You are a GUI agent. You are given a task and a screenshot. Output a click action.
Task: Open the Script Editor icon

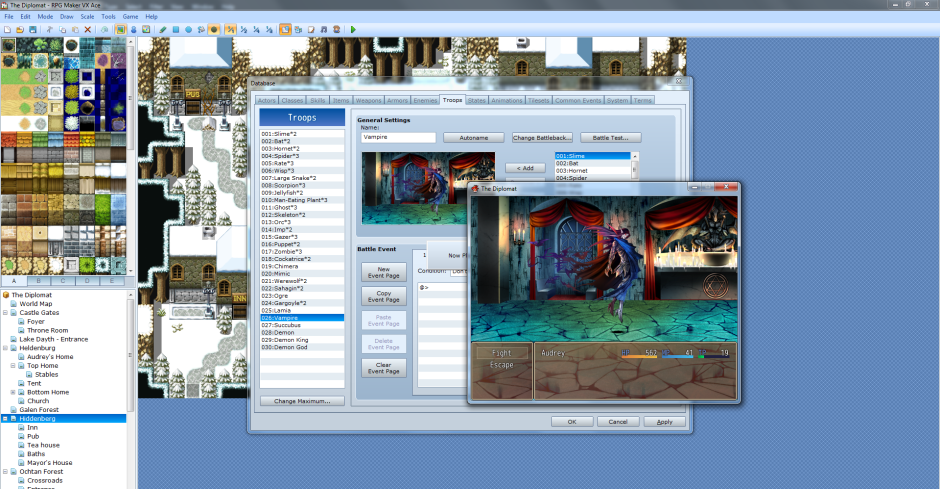311,29
